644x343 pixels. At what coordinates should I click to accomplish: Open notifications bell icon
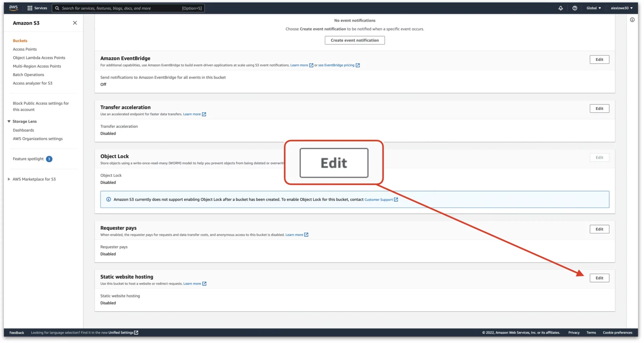point(561,8)
